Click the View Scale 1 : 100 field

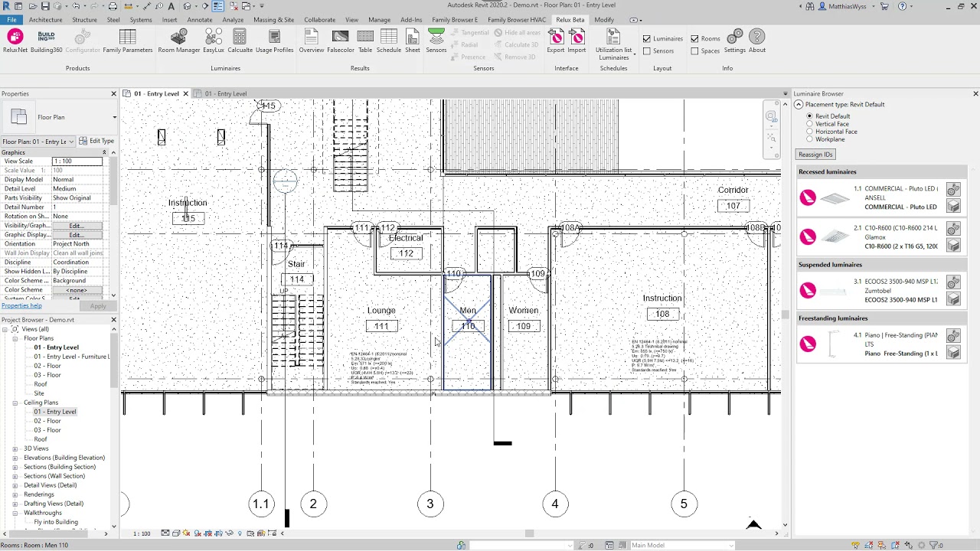point(77,161)
